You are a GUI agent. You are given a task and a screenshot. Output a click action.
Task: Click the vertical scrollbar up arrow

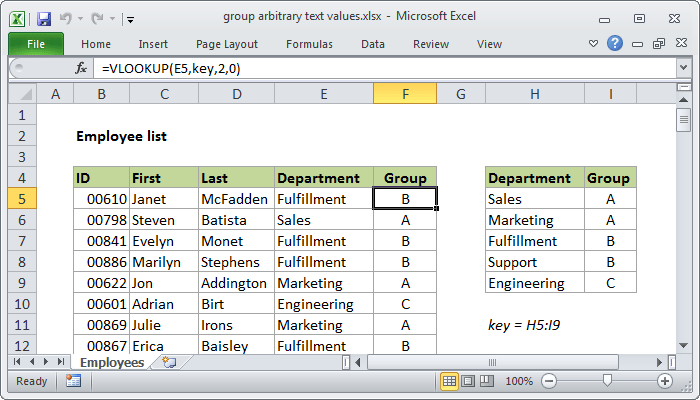click(683, 100)
